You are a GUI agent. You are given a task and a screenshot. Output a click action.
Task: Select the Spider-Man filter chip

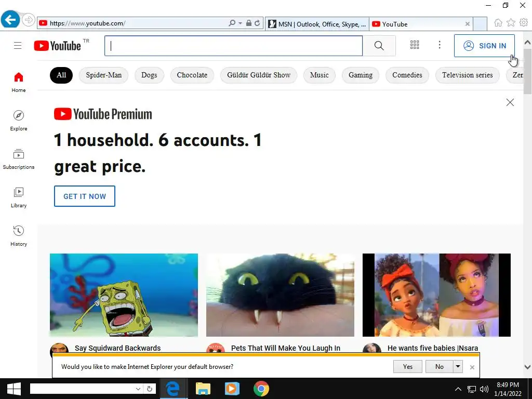(x=103, y=75)
